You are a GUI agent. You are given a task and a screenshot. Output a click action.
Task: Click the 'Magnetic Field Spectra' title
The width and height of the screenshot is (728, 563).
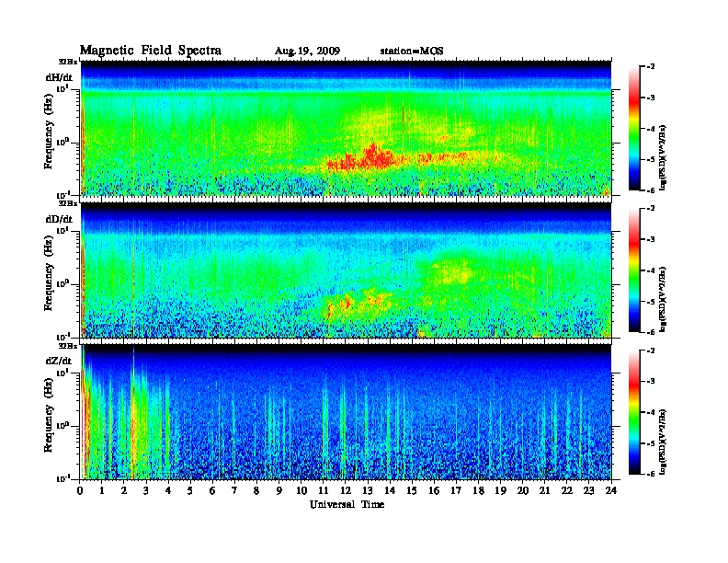[151, 51]
